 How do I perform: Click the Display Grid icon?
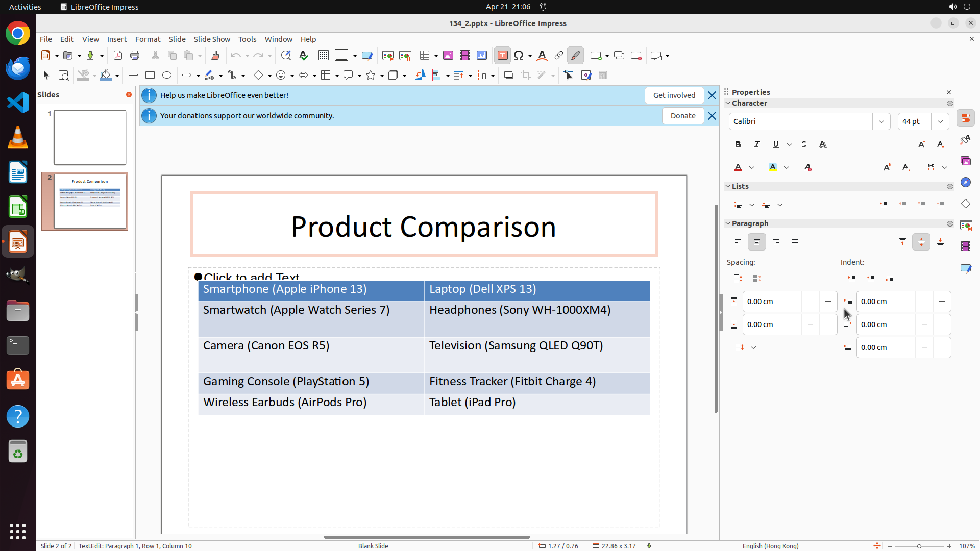click(x=323, y=56)
